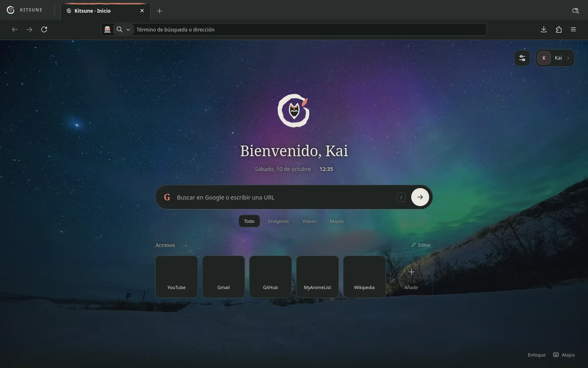588x368 pixels.
Task: Open the extensions puzzle icon
Action: 559,29
